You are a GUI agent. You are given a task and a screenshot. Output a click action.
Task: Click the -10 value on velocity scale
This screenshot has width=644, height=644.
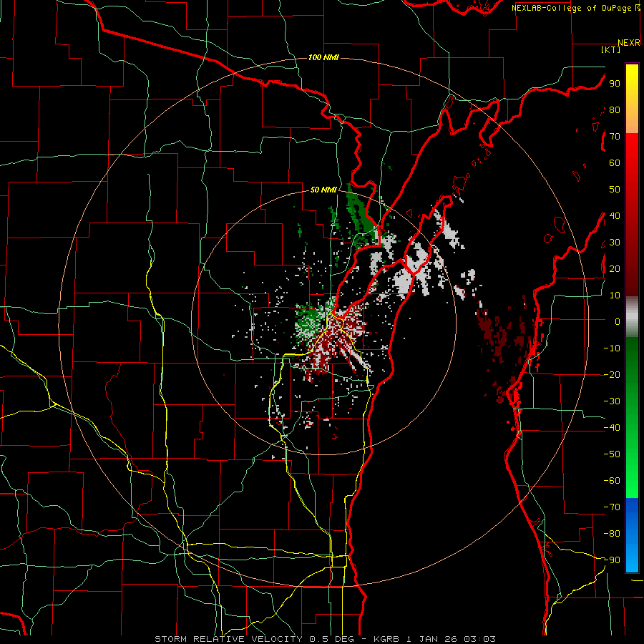(x=612, y=348)
